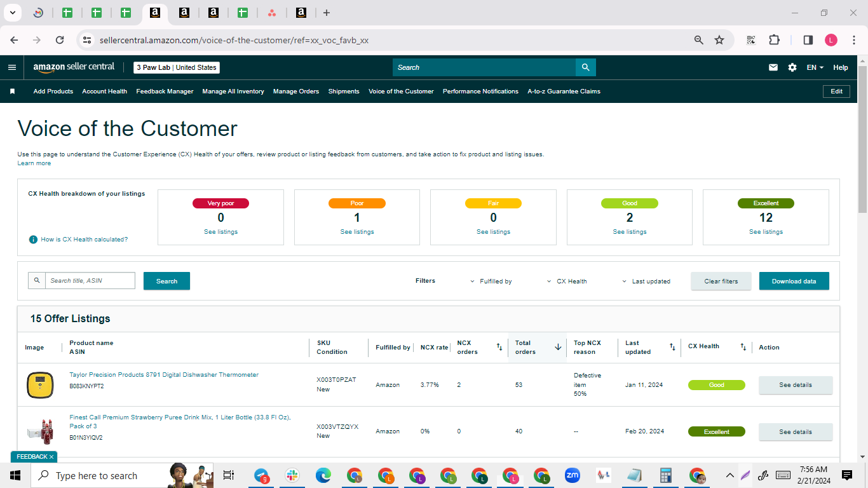The height and width of the screenshot is (488, 868).
Task: See listings with Poor CX Health
Action: click(x=357, y=232)
